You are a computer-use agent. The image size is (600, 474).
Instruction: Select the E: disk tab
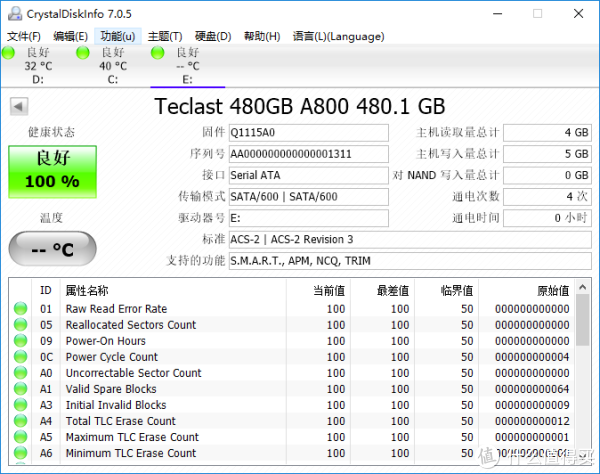[x=188, y=66]
